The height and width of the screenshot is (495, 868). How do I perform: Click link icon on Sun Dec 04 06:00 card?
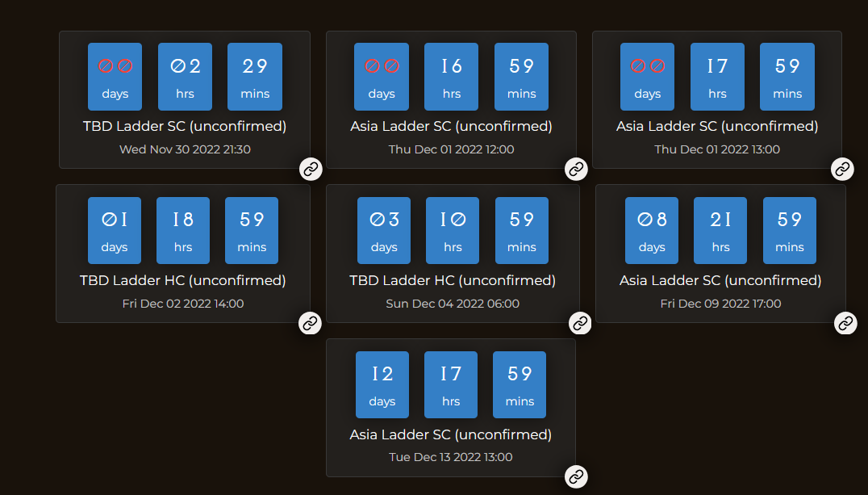pyautogui.click(x=579, y=323)
